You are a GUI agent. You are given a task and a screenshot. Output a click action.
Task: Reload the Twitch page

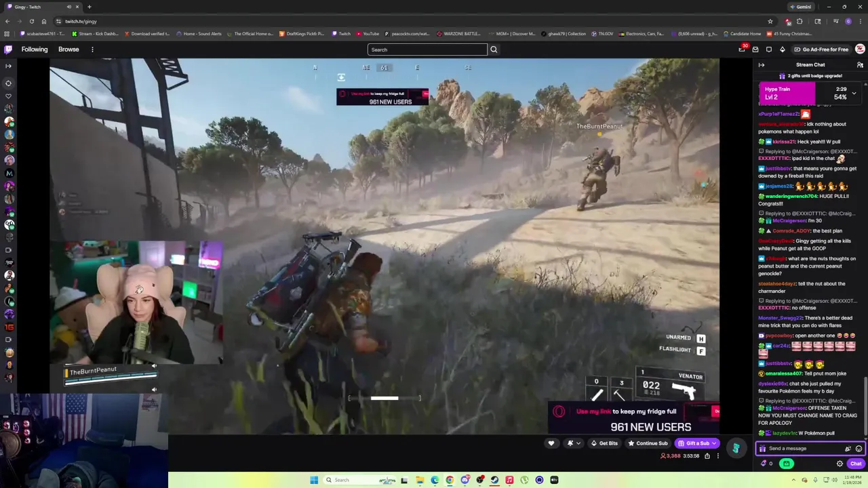point(31,21)
